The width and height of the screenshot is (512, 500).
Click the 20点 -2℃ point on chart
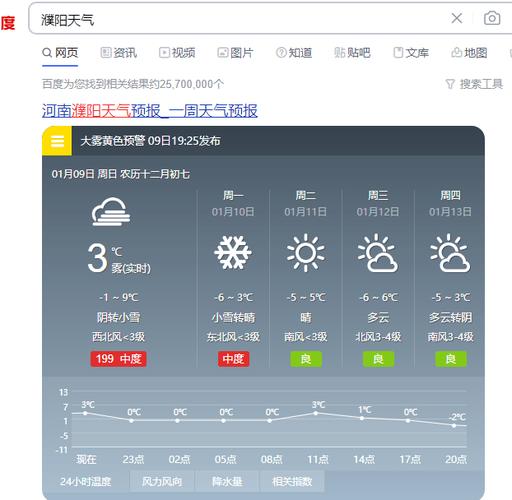click(454, 425)
